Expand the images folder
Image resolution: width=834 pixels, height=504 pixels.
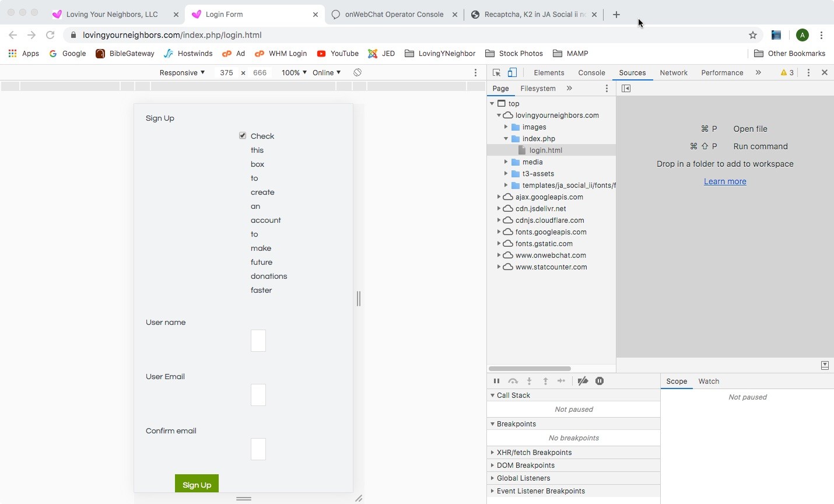[506, 127]
